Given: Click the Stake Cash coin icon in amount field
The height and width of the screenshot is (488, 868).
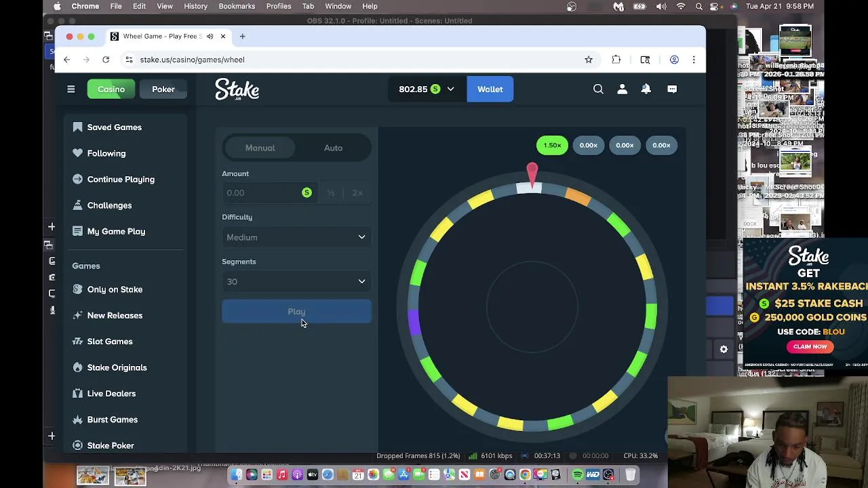Looking at the screenshot, I should point(307,192).
